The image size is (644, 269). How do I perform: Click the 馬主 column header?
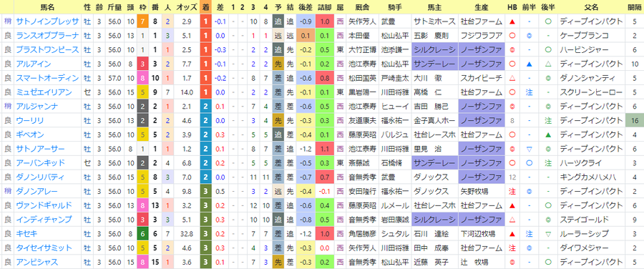pos(434,7)
